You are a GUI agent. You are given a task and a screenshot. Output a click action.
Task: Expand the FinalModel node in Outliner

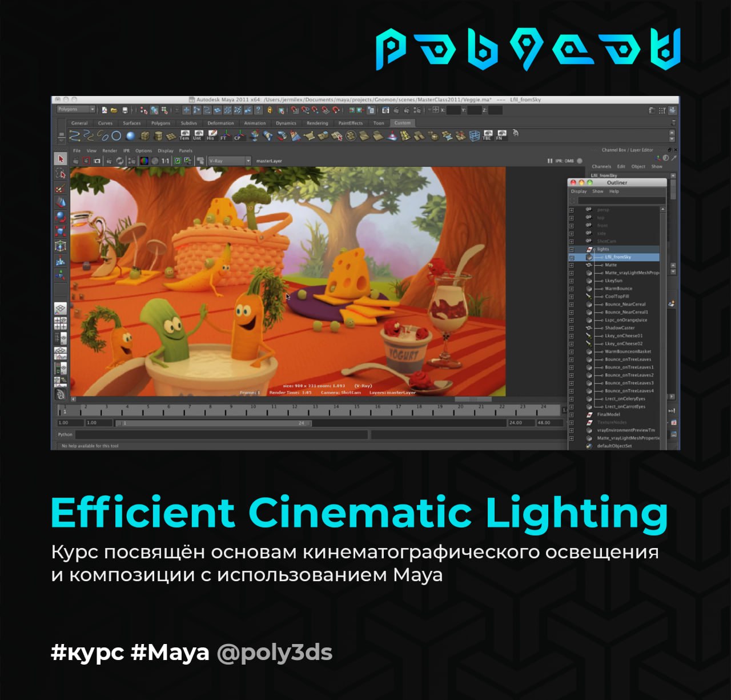point(571,414)
